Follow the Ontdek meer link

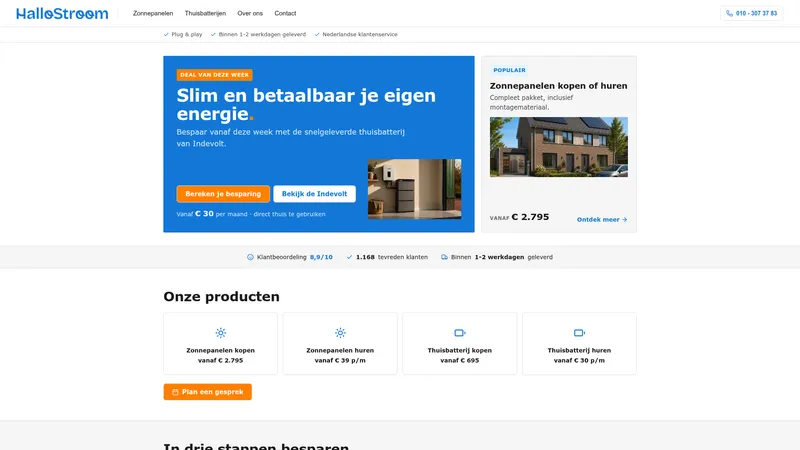click(602, 219)
